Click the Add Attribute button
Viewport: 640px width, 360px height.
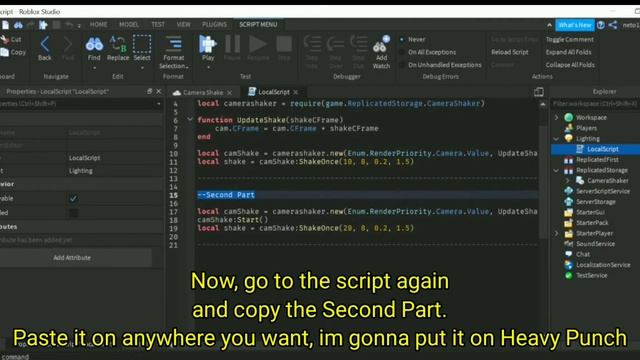(72, 258)
